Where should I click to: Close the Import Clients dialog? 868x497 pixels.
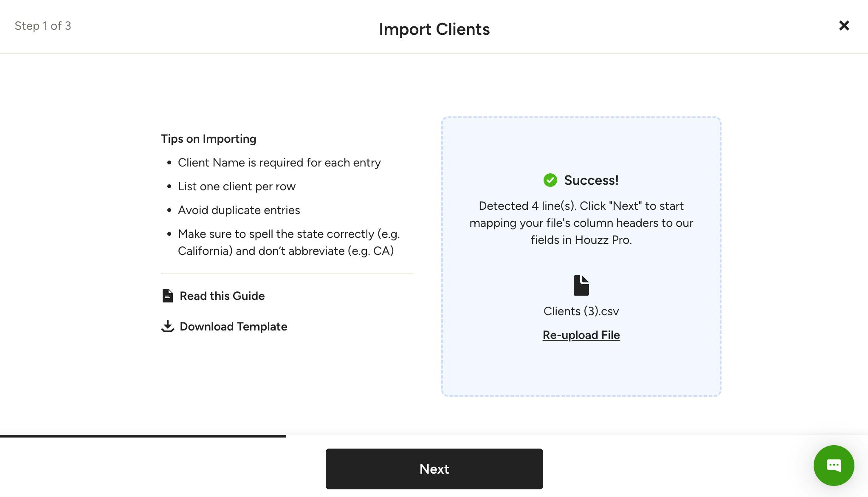[844, 26]
